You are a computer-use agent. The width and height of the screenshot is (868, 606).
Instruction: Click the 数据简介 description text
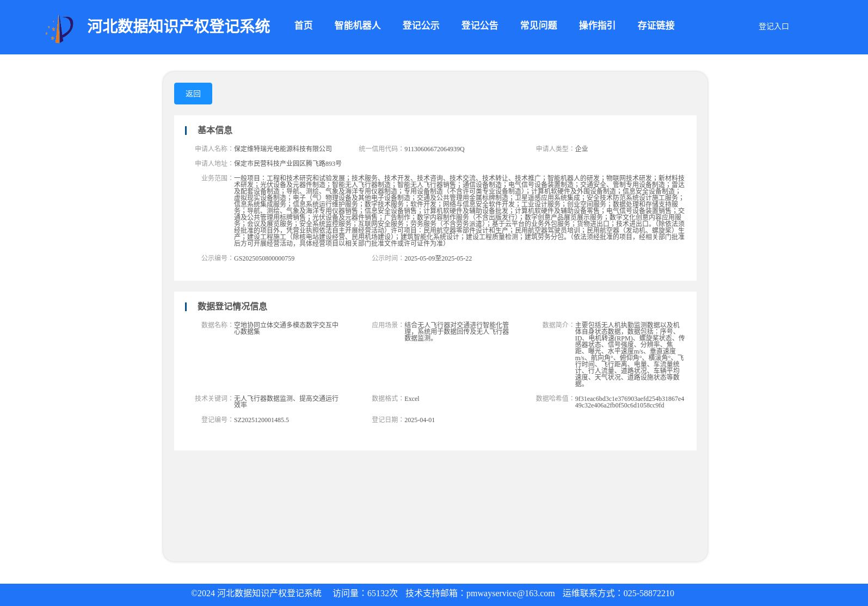coord(630,354)
